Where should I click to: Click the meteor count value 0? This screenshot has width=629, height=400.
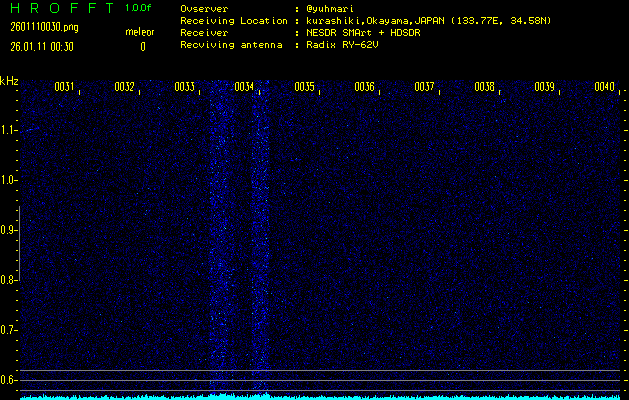142,47
